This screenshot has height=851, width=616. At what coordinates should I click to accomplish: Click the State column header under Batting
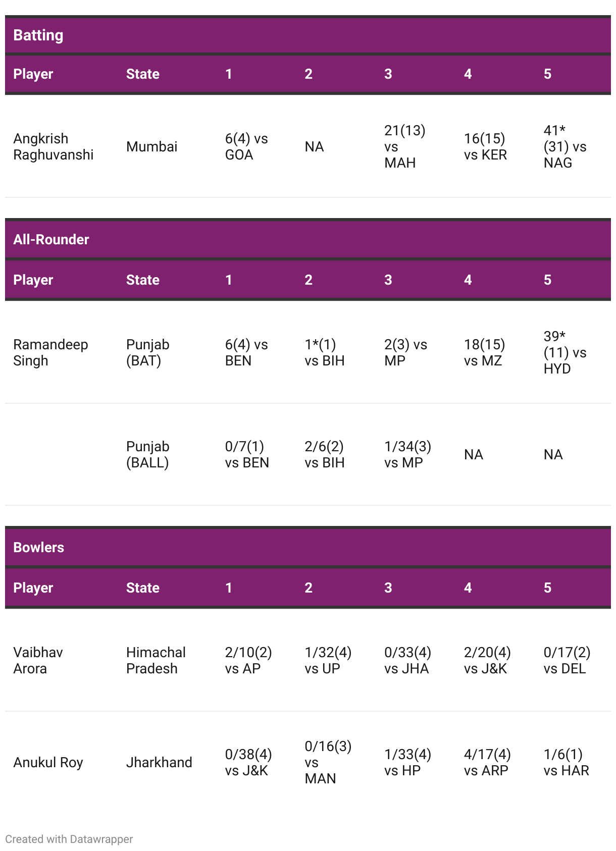[x=143, y=74]
